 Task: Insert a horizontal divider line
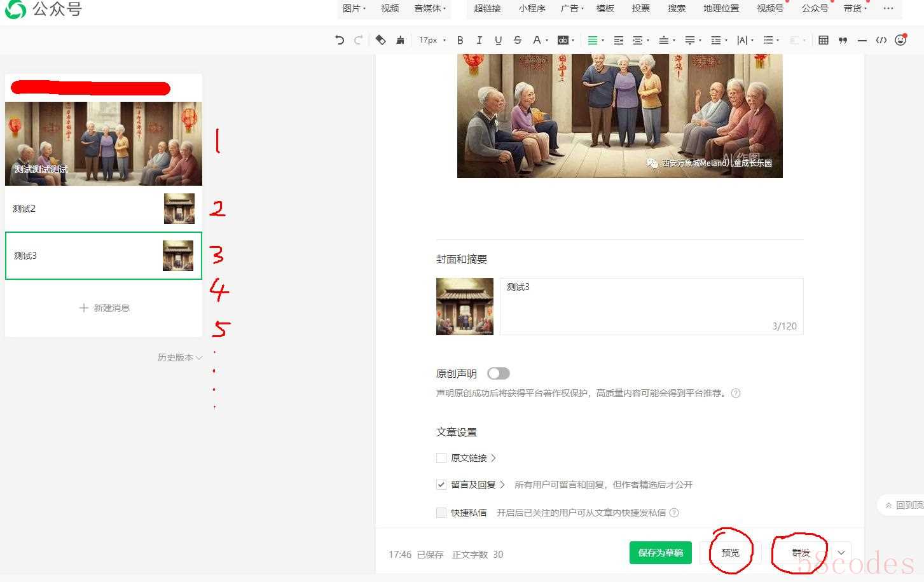point(862,40)
